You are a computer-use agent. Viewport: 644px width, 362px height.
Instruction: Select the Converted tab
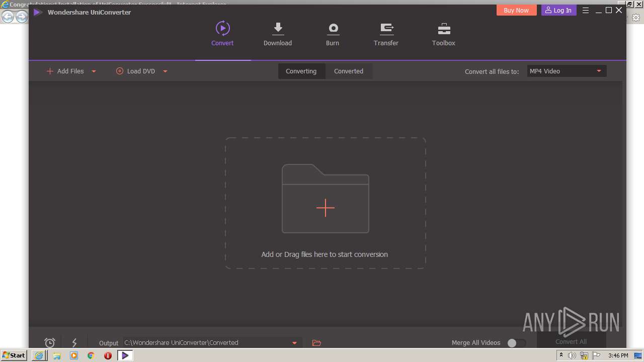click(x=349, y=71)
